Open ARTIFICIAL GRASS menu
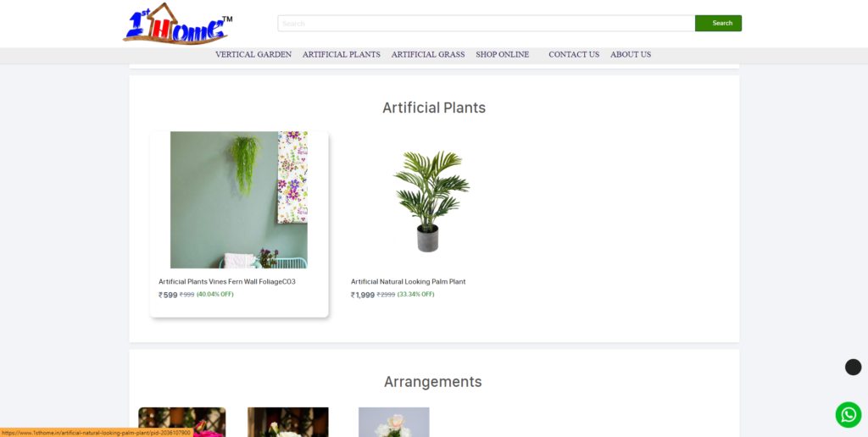The image size is (868, 437). (x=428, y=55)
